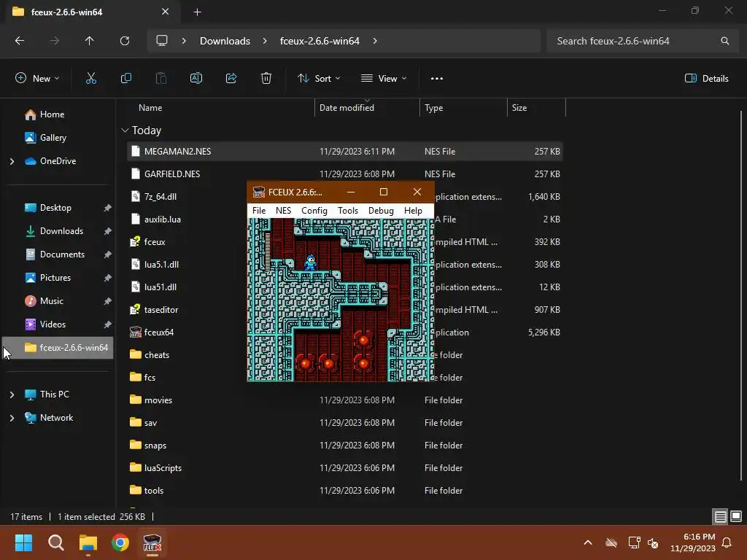The image size is (747, 560).
Task: Open pinned Videos in the sidebar
Action: [53, 324]
